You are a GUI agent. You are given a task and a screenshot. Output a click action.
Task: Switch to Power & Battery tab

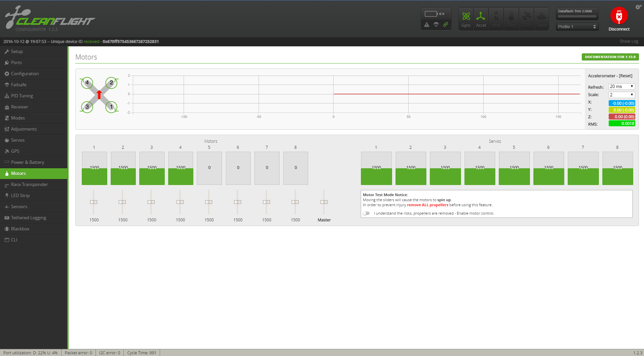pos(34,162)
